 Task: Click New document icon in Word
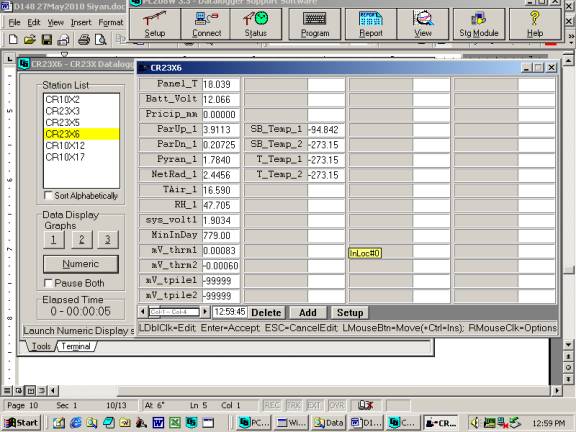(x=13, y=39)
